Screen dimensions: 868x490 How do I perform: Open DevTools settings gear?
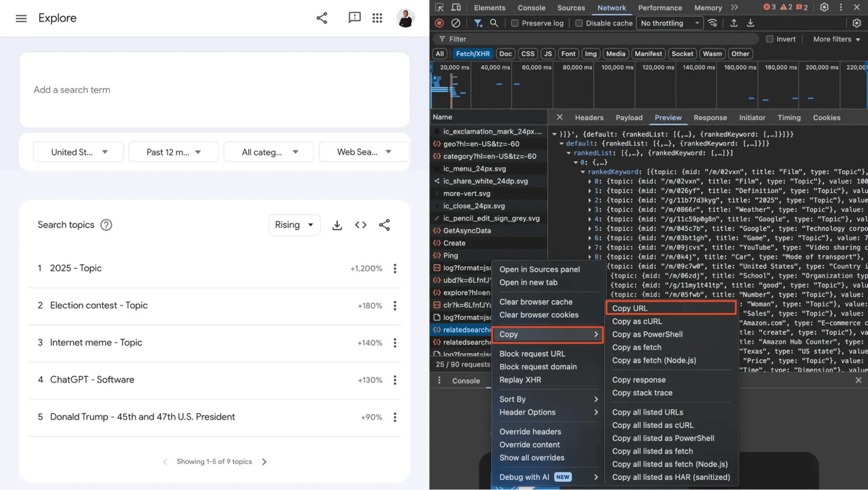(x=824, y=8)
